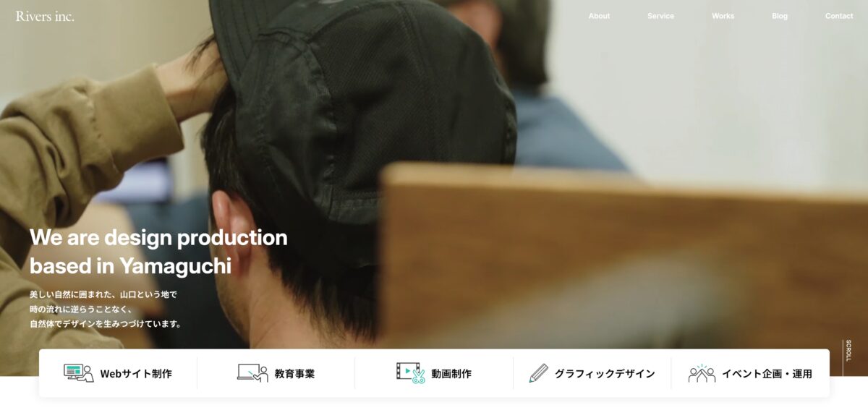Click the event planning high-five people icon

pyautogui.click(x=702, y=373)
